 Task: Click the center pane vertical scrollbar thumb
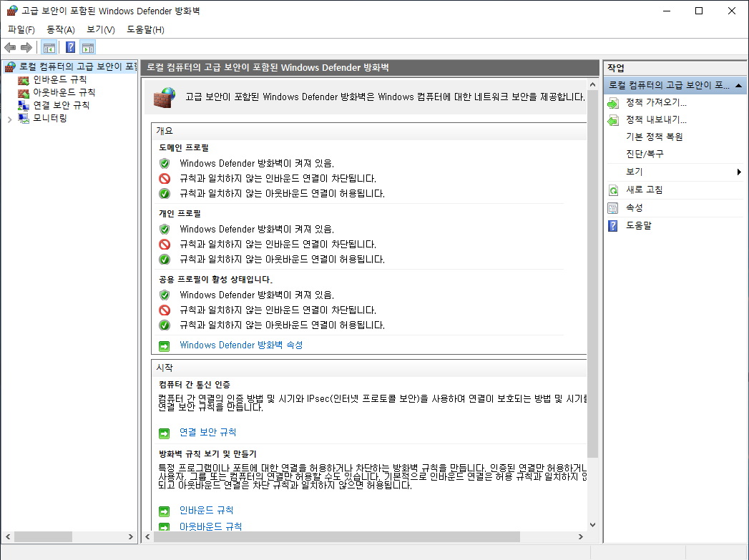(592, 274)
